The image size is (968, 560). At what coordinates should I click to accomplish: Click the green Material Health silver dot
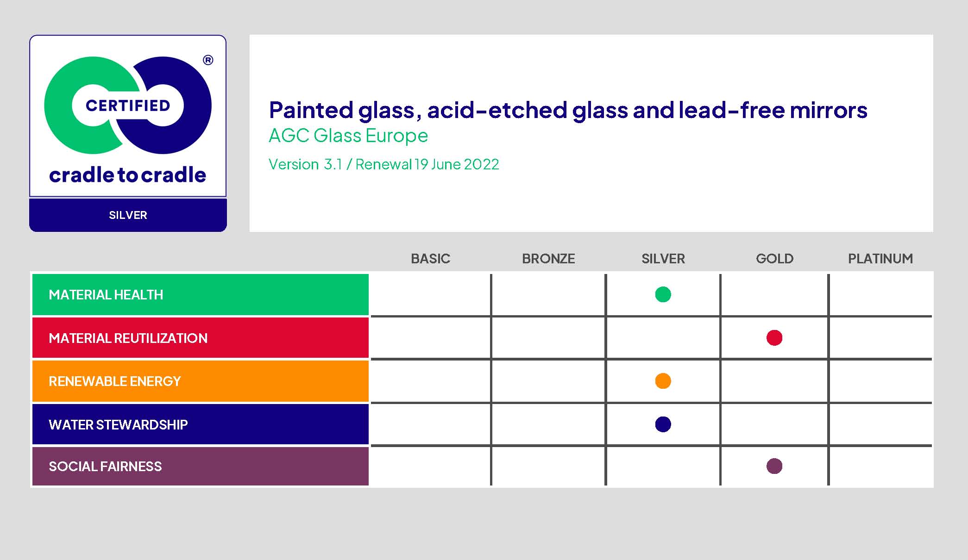[x=663, y=294]
